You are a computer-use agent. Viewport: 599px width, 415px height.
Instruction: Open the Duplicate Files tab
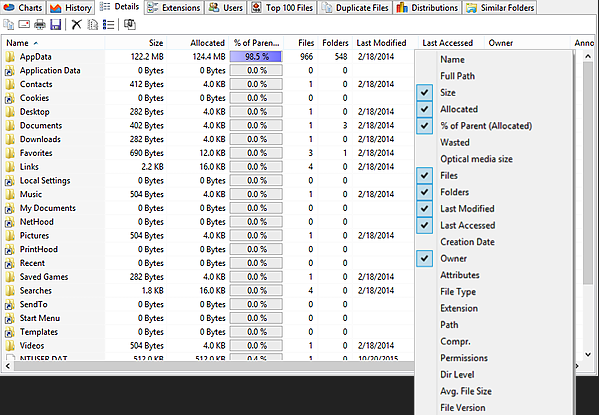[x=355, y=8]
